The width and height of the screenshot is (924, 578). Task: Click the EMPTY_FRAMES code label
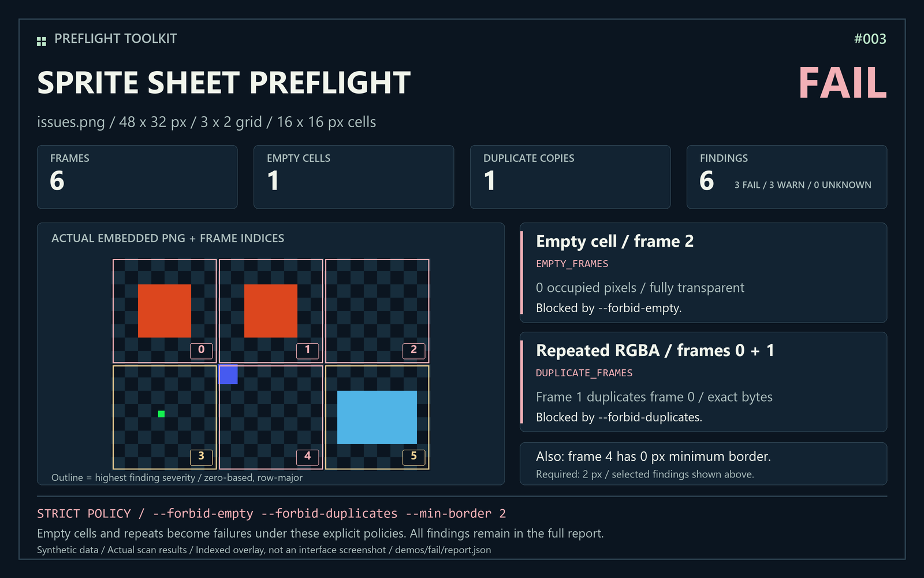pyautogui.click(x=572, y=264)
